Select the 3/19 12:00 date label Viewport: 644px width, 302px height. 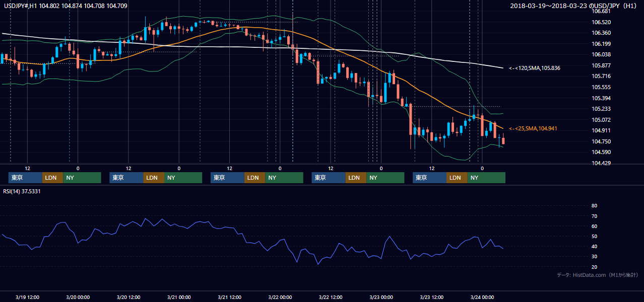[27, 297]
